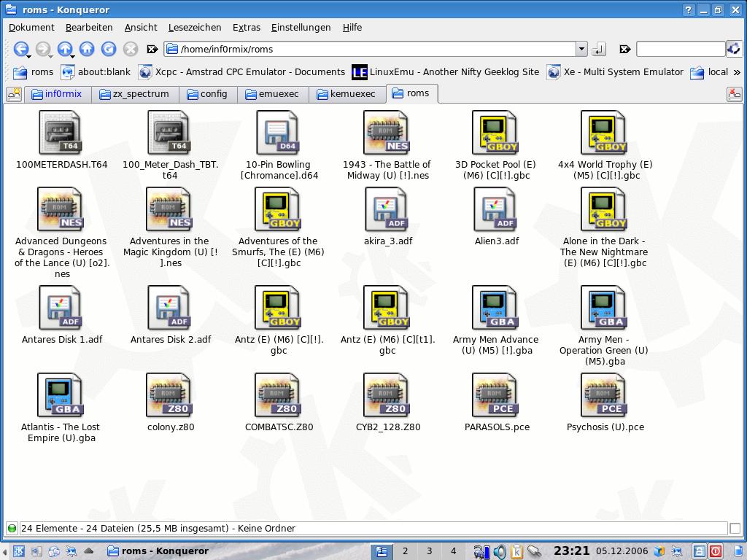The height and width of the screenshot is (560, 747).
Task: Select the akira_3.adf file
Action: point(386,209)
